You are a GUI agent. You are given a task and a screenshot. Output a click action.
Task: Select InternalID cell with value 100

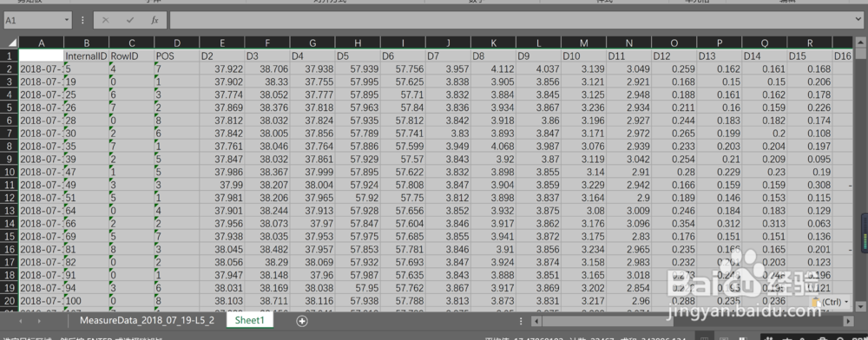tap(86, 301)
